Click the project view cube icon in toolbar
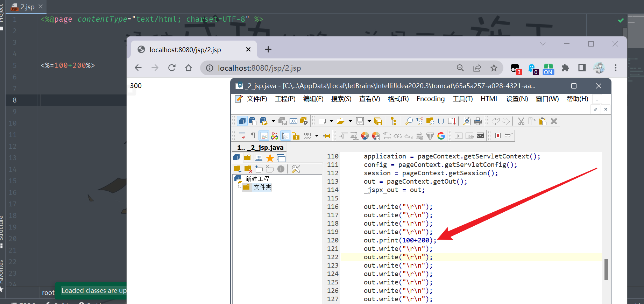This screenshot has height=304, width=644. (242, 121)
